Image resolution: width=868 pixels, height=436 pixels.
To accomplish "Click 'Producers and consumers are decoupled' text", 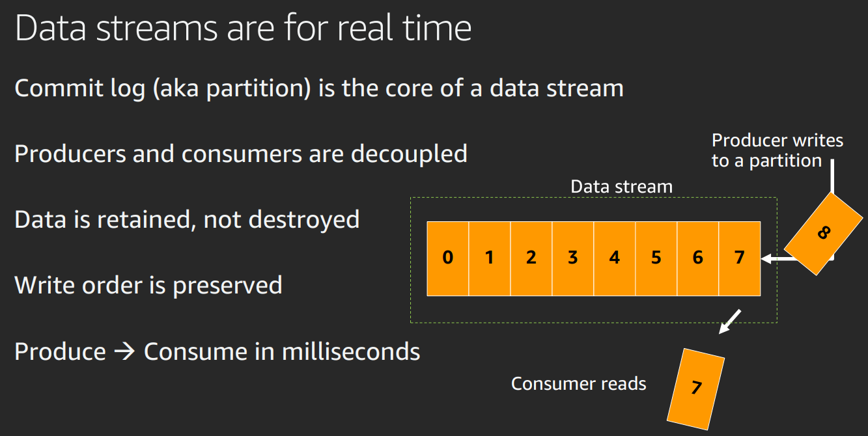I will 241,154.
